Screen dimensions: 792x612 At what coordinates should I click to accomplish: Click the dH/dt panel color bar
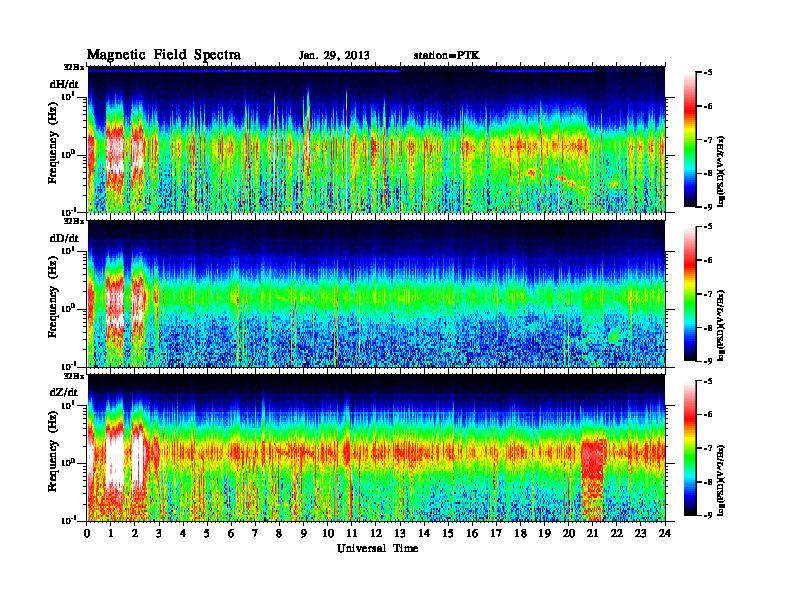coord(689,139)
